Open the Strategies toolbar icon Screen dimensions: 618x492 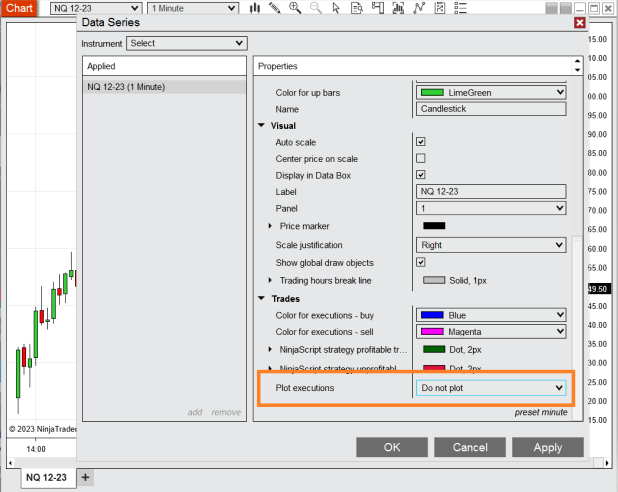click(x=439, y=8)
